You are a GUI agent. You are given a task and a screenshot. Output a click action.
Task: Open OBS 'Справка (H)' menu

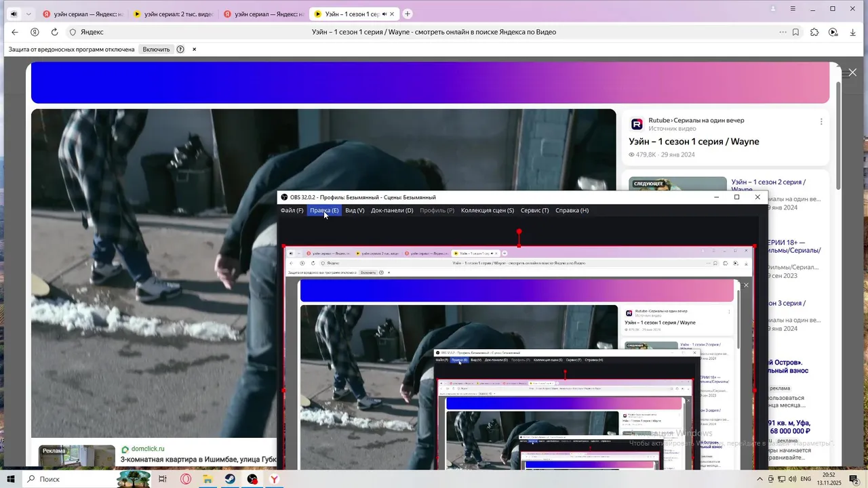click(x=572, y=210)
